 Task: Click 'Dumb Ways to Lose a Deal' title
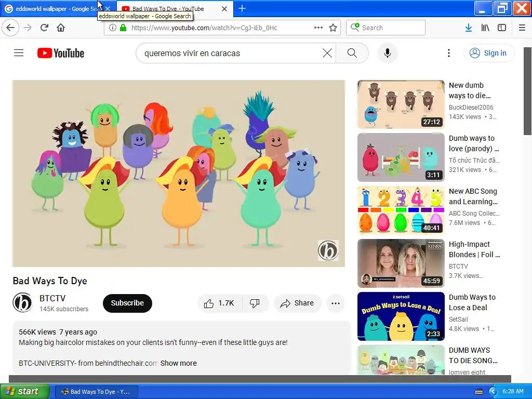click(472, 302)
